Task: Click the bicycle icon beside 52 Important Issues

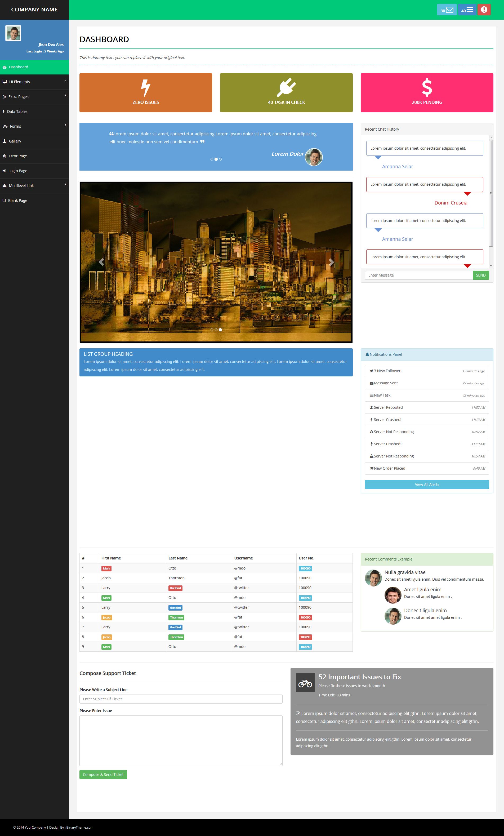Action: point(305,683)
